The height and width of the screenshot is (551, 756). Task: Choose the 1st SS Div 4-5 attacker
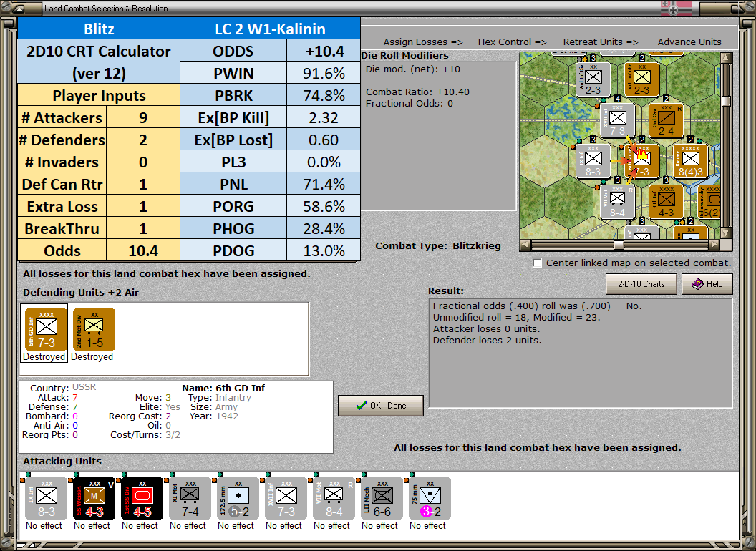point(142,499)
